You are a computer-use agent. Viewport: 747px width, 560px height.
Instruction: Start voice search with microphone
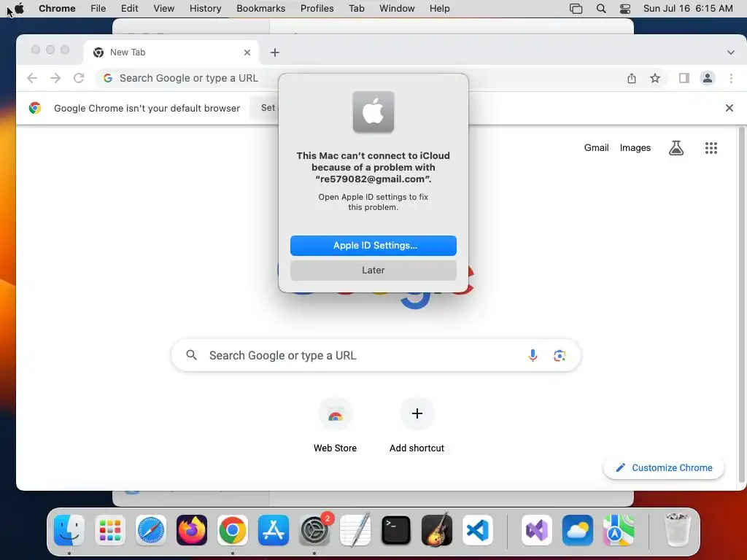533,355
